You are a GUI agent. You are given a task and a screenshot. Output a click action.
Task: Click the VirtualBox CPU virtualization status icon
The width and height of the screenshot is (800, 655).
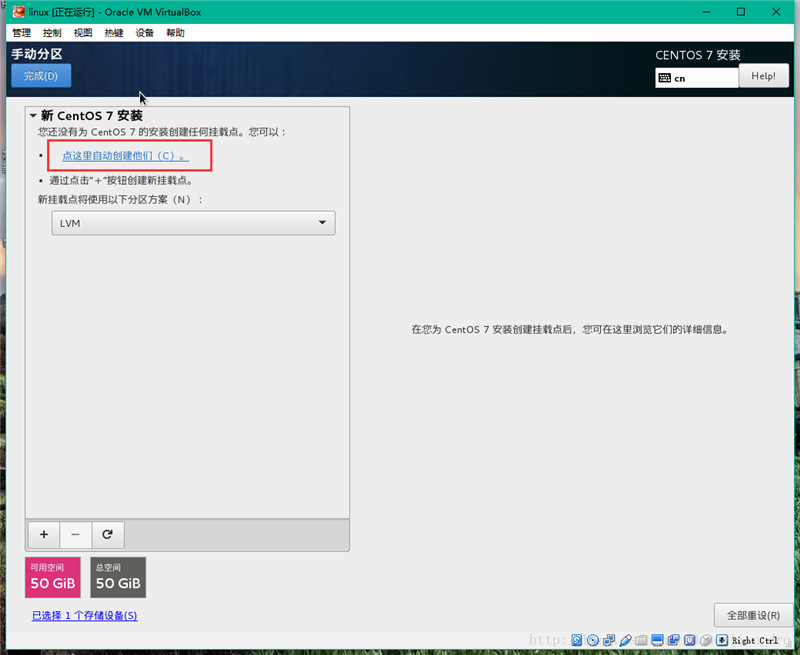pos(690,640)
